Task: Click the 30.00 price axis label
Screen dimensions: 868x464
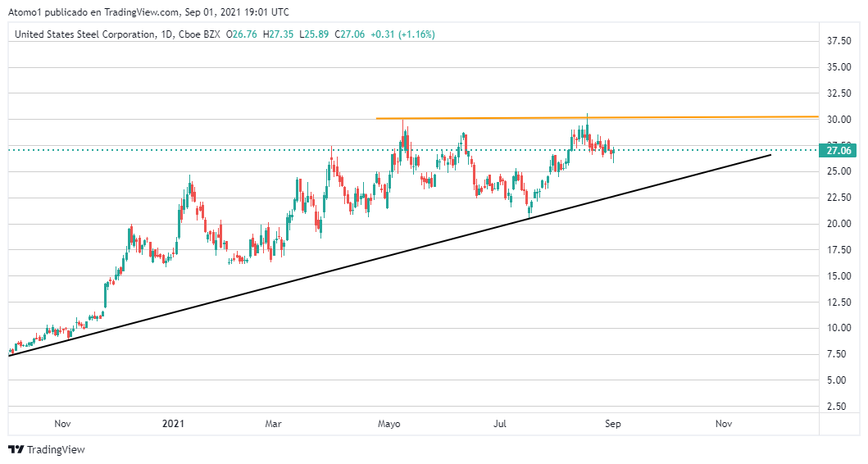Action: [x=838, y=120]
